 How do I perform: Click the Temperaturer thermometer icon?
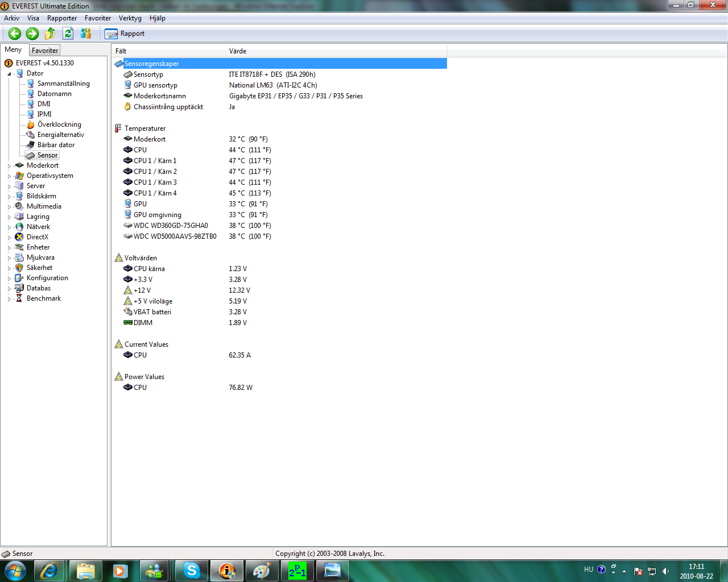(118, 128)
